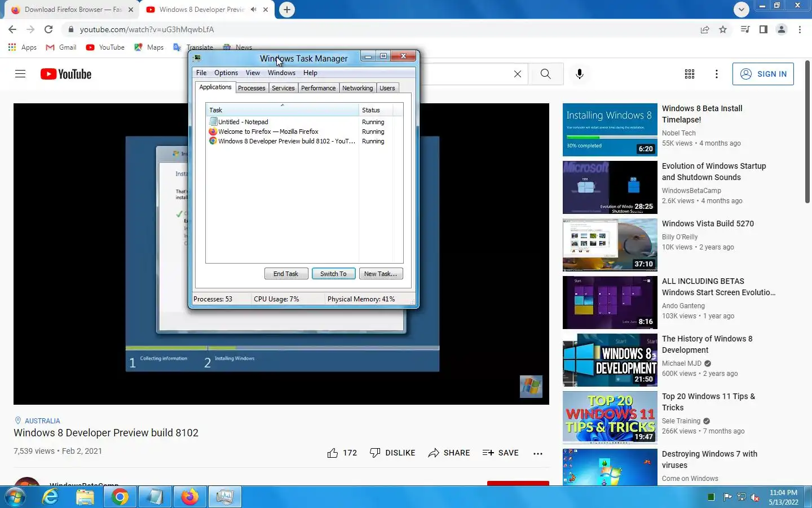Image resolution: width=812 pixels, height=508 pixels.
Task: Open File Explorer from the taskbar
Action: coord(85,497)
